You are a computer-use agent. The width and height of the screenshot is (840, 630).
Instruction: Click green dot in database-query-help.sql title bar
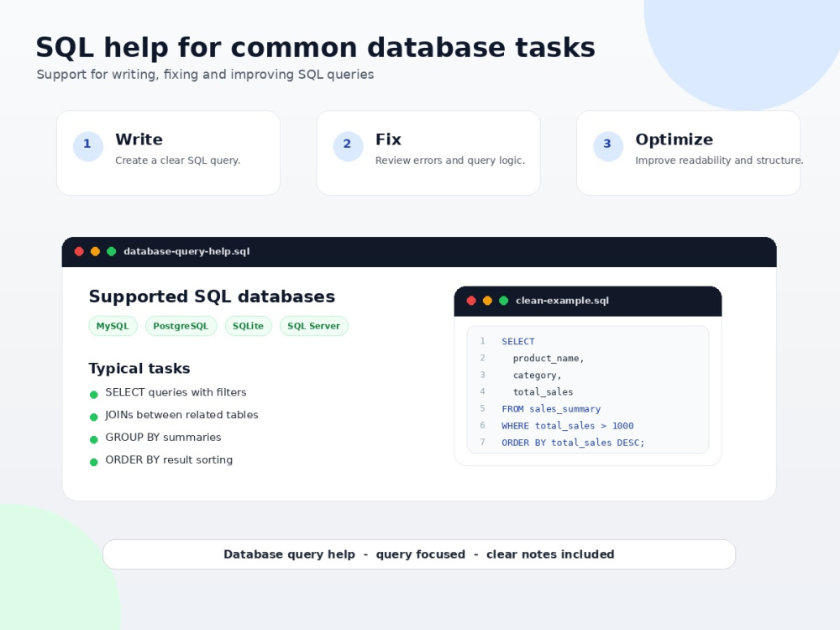[x=112, y=251]
